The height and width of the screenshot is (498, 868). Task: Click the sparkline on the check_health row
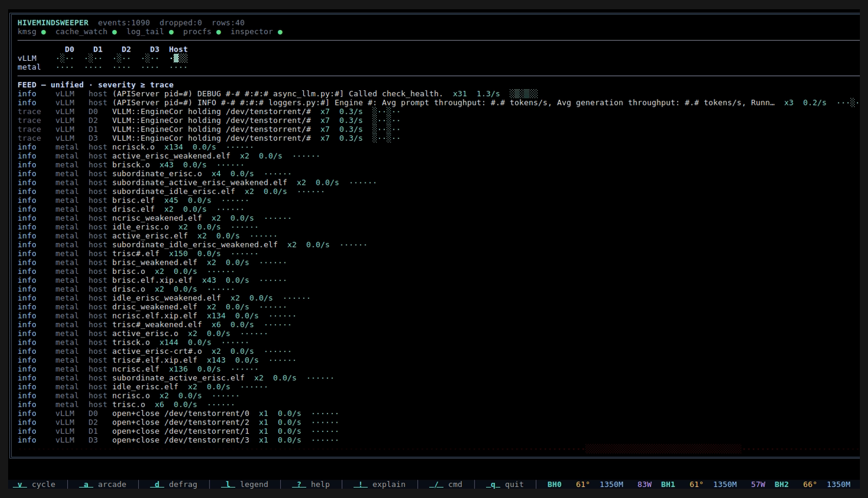tap(524, 94)
